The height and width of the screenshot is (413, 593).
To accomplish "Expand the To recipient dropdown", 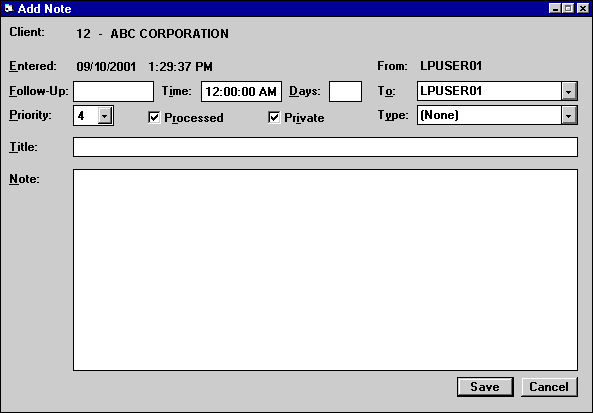I will [568, 92].
